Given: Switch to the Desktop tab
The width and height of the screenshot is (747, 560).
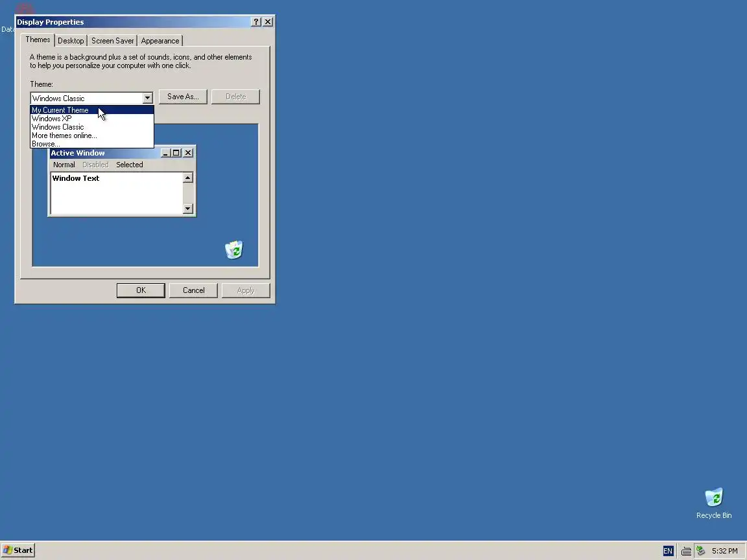Looking at the screenshot, I should coord(71,41).
